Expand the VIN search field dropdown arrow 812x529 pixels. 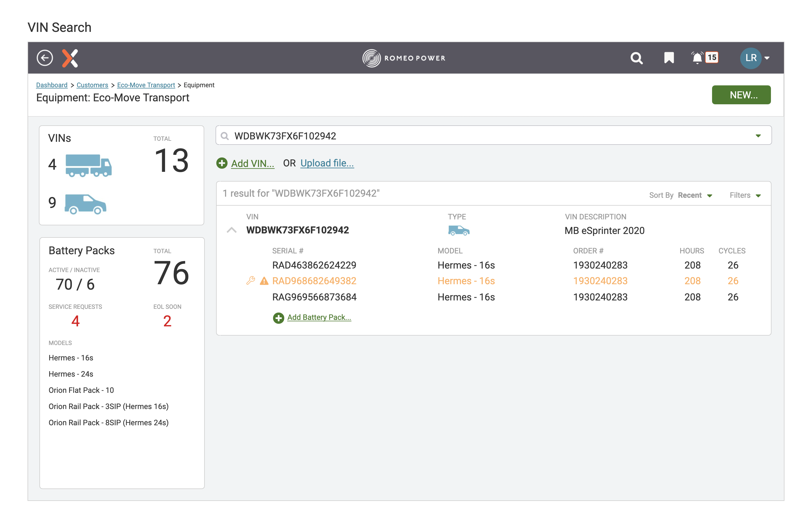point(758,136)
